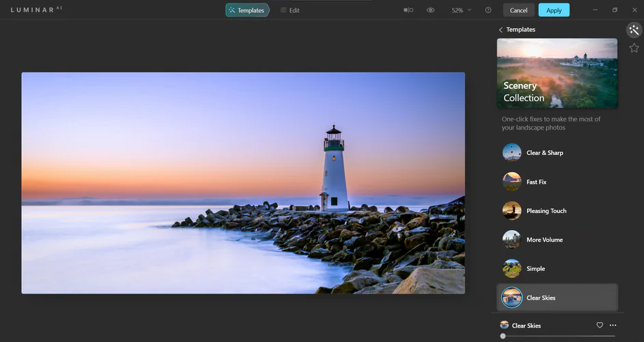Open the three-dot menu for Clear Skies
644x342 pixels.
click(613, 326)
